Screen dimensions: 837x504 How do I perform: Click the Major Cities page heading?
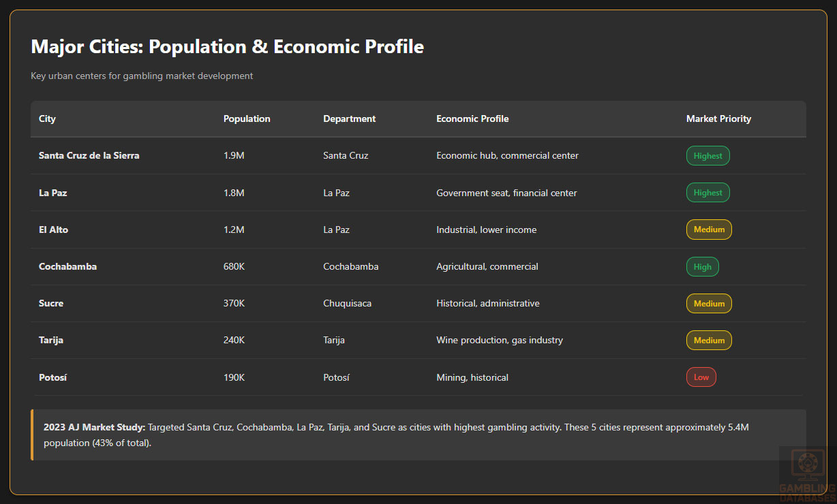click(228, 46)
